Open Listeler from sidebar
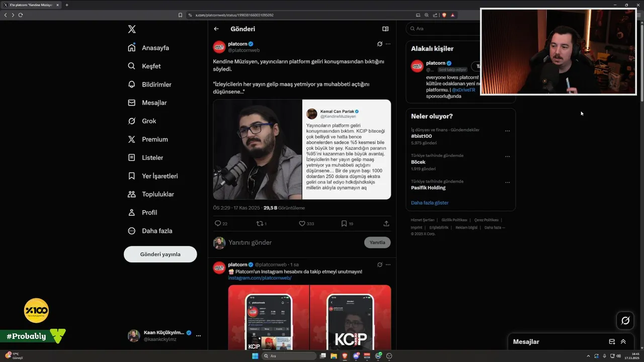This screenshot has width=644, height=362. (145, 157)
